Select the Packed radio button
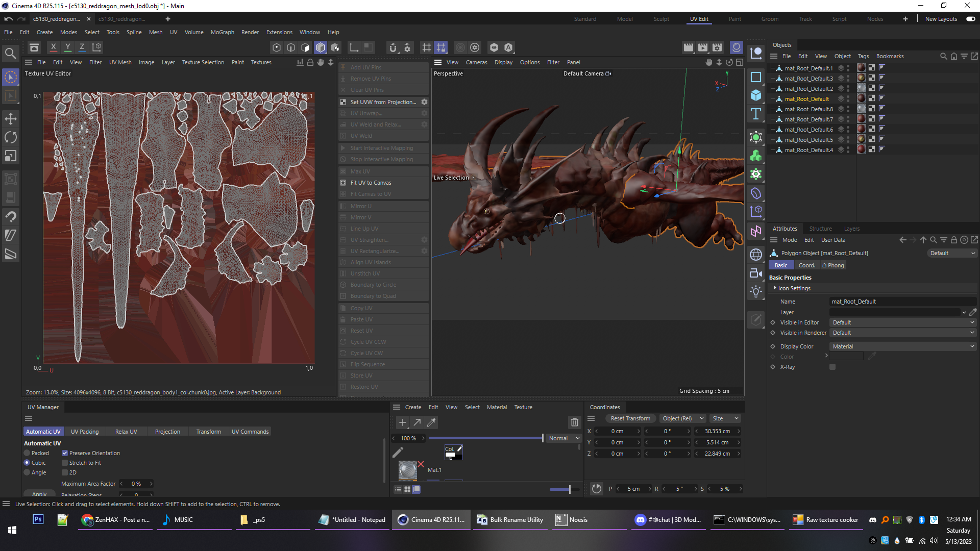The image size is (980, 551). [27, 453]
